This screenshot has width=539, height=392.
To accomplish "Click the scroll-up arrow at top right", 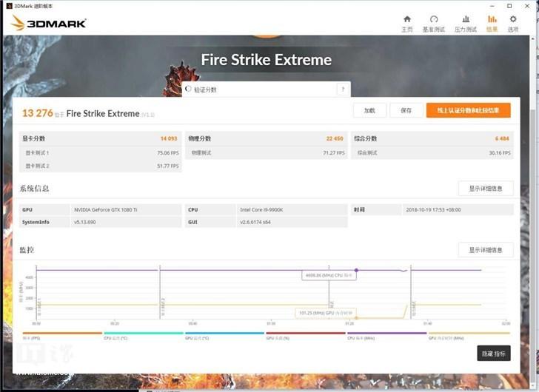I will (x=533, y=38).
